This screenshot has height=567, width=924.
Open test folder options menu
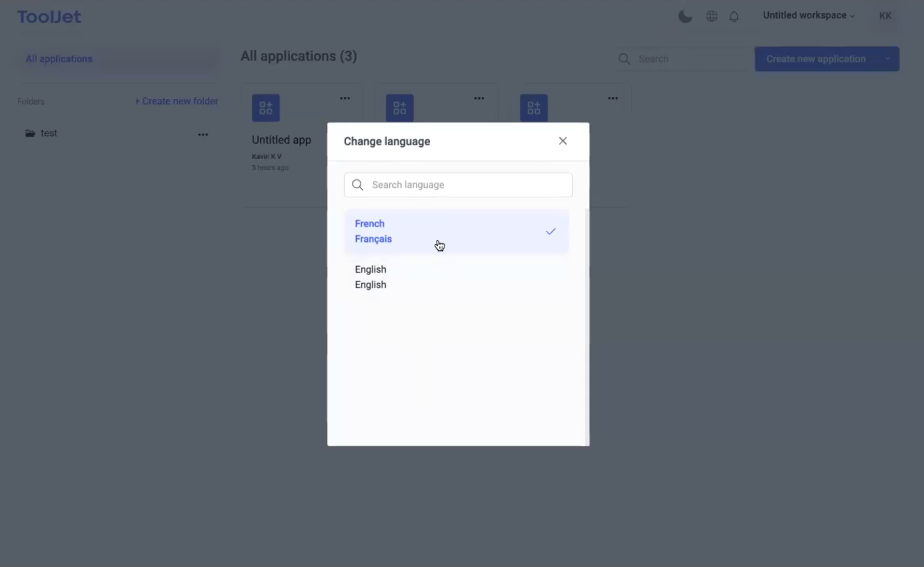(x=203, y=135)
